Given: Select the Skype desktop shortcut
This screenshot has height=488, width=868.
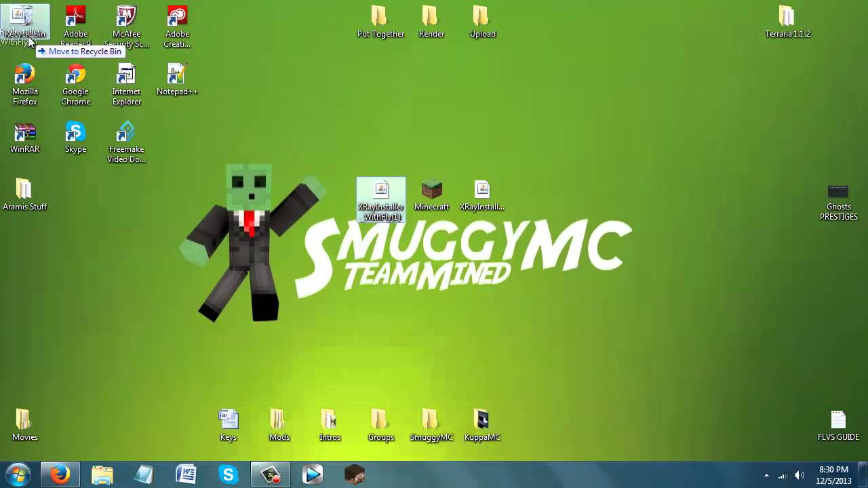Looking at the screenshot, I should pyautogui.click(x=75, y=138).
